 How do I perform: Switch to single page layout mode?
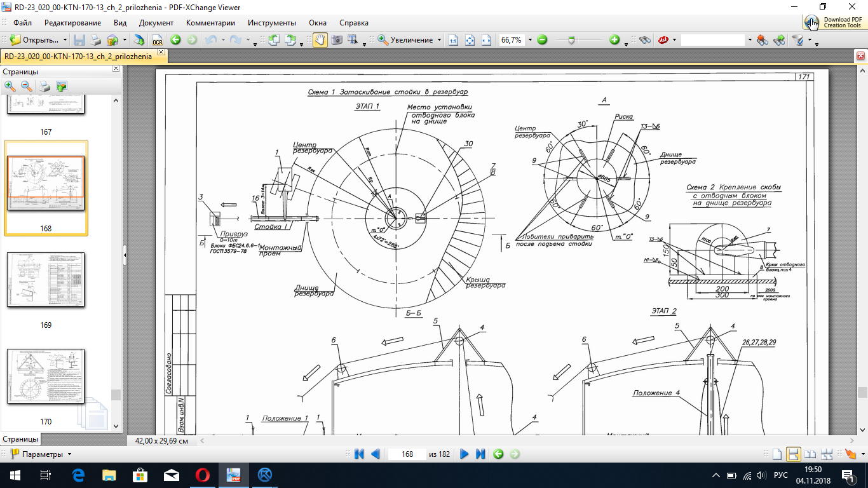[776, 454]
